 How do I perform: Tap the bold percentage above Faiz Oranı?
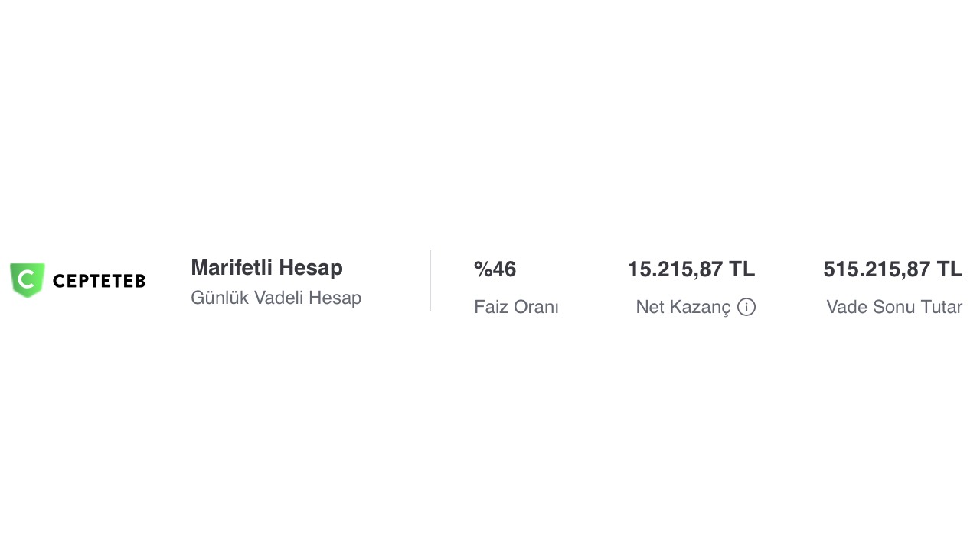tap(495, 269)
